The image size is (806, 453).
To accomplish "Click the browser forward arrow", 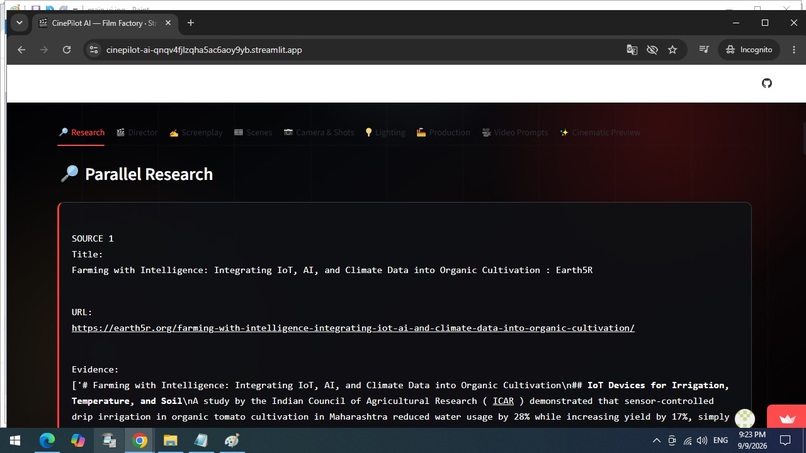I will click(x=44, y=50).
